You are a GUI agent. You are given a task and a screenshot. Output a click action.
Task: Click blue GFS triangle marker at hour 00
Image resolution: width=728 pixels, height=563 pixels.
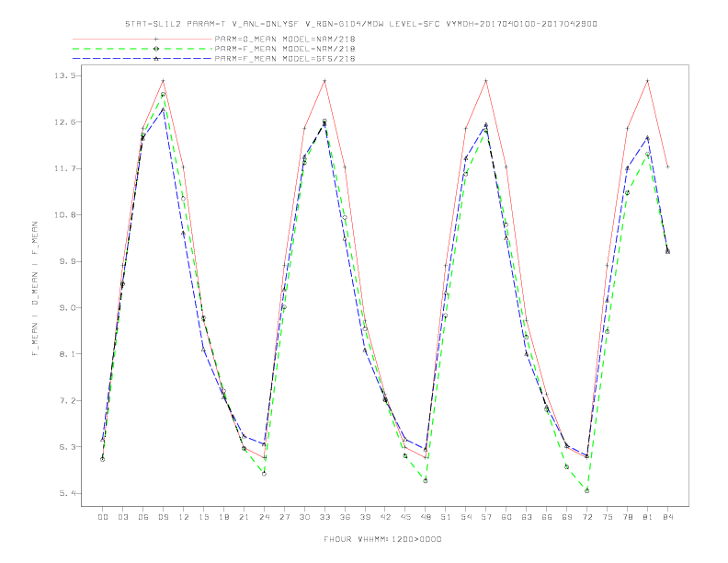pos(103,440)
